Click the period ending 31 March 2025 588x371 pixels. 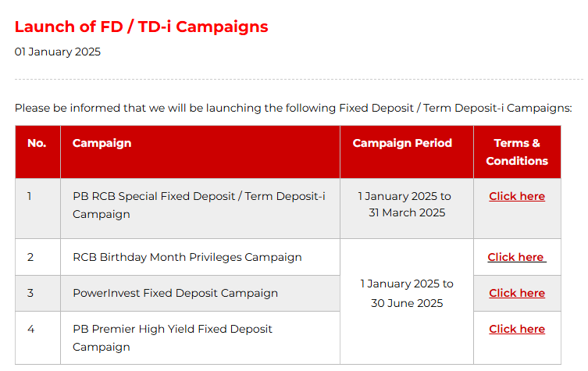(x=406, y=205)
